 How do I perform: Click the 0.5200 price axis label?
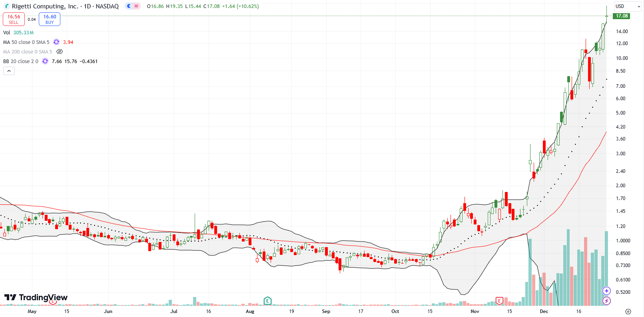(623, 292)
